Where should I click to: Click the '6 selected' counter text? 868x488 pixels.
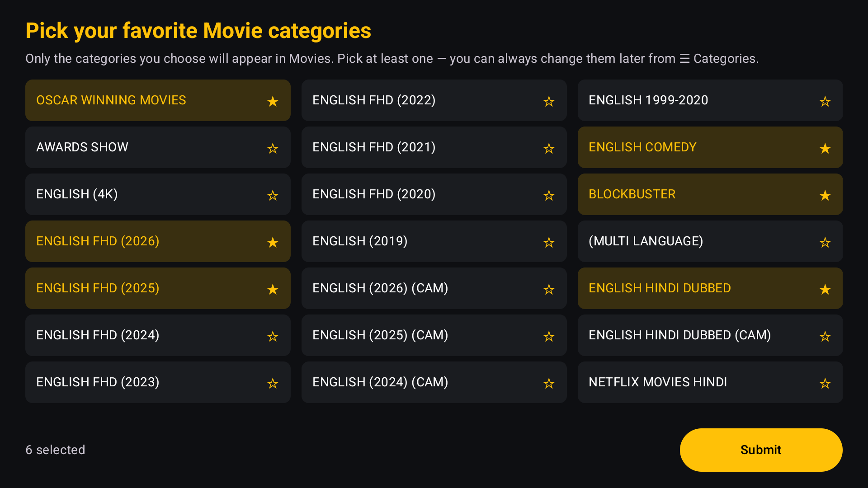click(x=55, y=450)
